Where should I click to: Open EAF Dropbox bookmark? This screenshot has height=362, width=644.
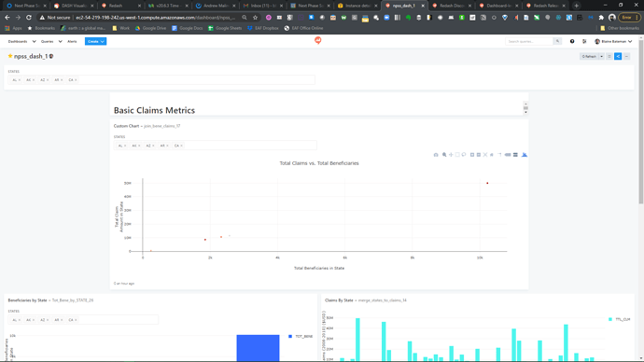coord(263,28)
